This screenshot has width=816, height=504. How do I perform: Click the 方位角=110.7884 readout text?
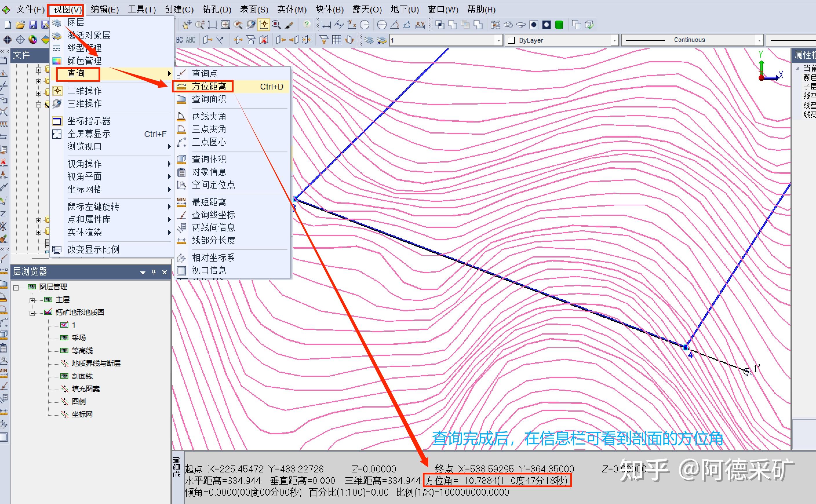click(x=497, y=481)
